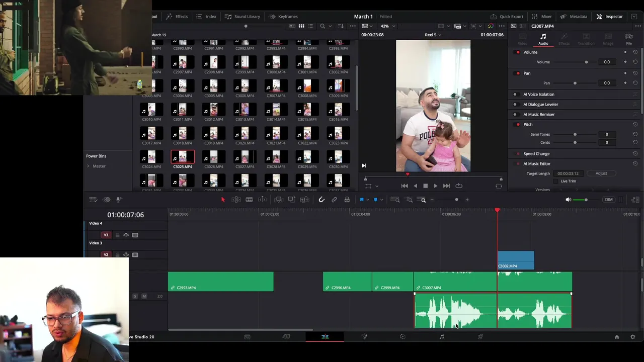
Task: Open the Metadata panel
Action: click(x=574, y=17)
